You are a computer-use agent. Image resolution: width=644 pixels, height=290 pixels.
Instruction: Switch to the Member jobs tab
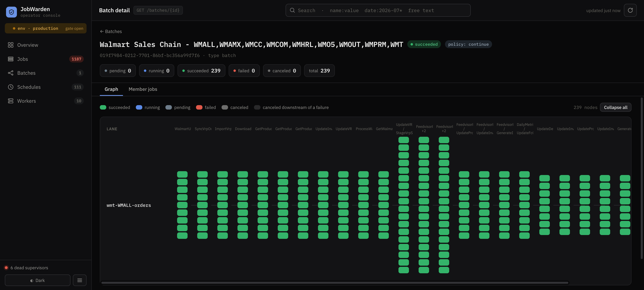[143, 89]
